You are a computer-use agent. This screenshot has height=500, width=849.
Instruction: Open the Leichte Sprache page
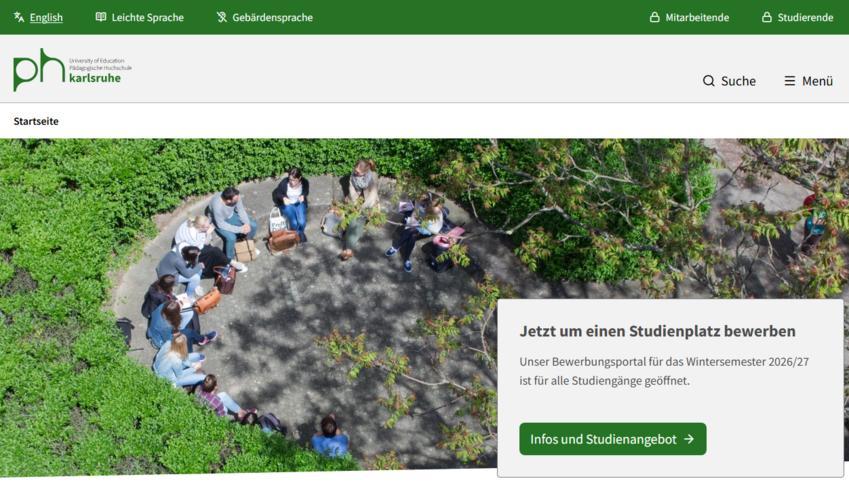(x=147, y=17)
